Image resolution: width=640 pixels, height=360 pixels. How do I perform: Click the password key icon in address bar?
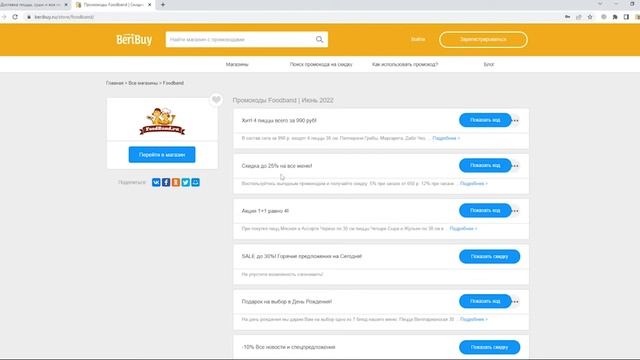tap(567, 17)
